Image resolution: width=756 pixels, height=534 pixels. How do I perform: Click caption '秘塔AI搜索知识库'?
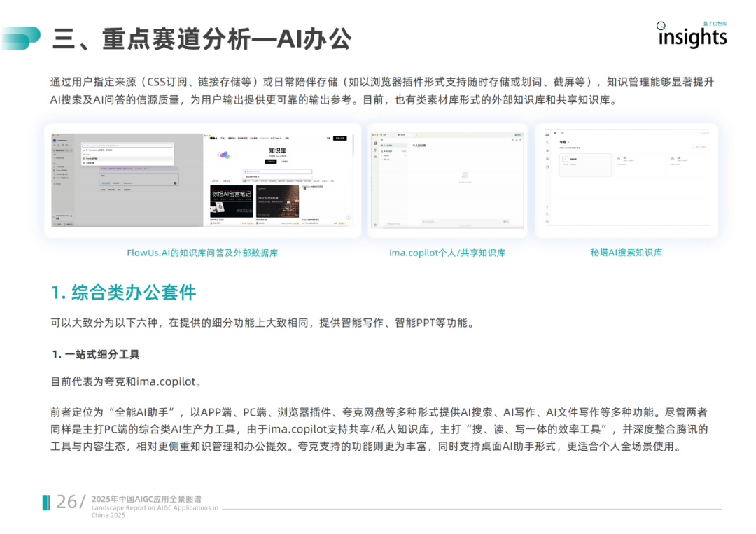pyautogui.click(x=626, y=253)
